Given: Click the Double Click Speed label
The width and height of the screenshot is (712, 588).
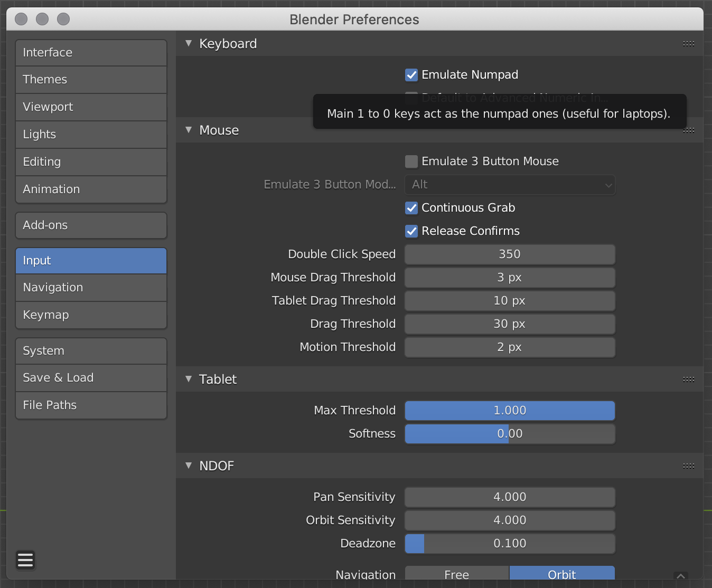Looking at the screenshot, I should click(x=342, y=254).
